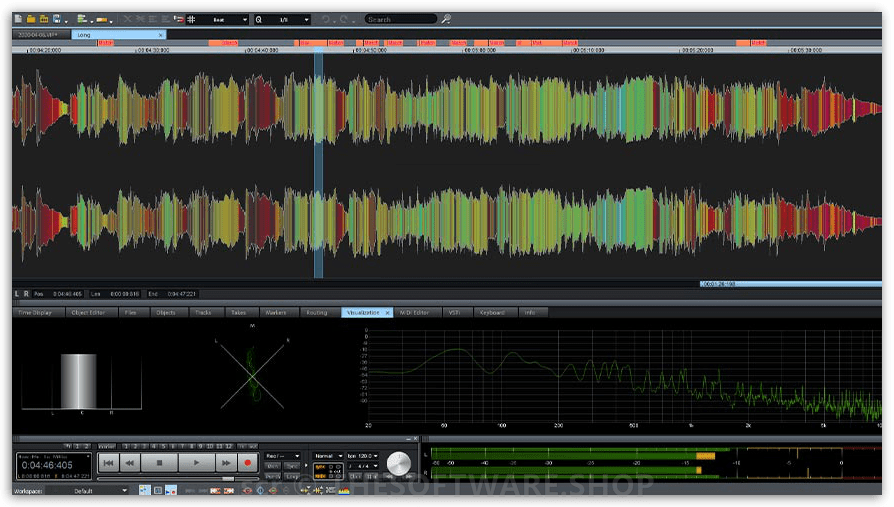Toggle the R channel button
Screen dimensions: 894x507
click(x=26, y=294)
